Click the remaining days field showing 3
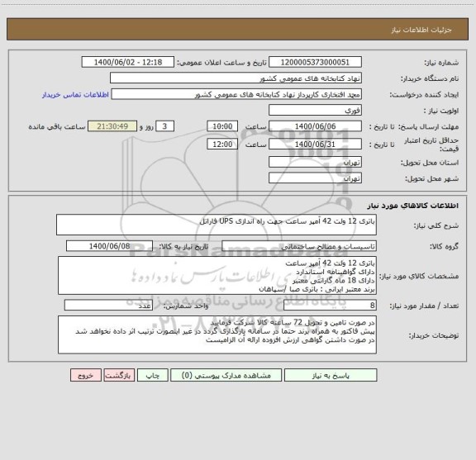The image size is (476, 460). pos(164,126)
